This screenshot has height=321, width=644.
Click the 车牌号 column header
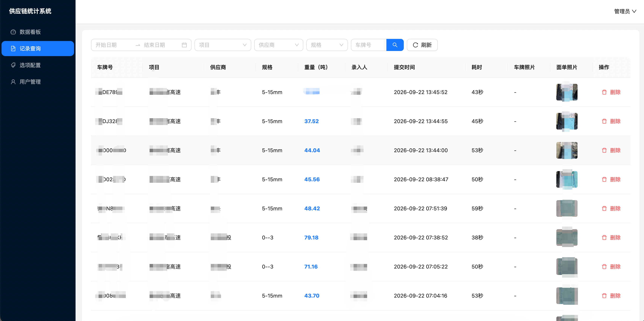[105, 67]
